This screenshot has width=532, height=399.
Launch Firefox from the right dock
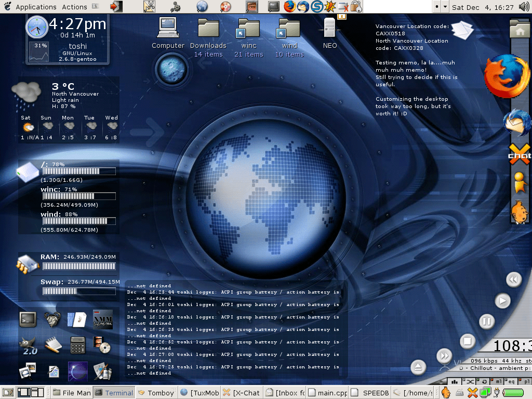click(x=507, y=76)
